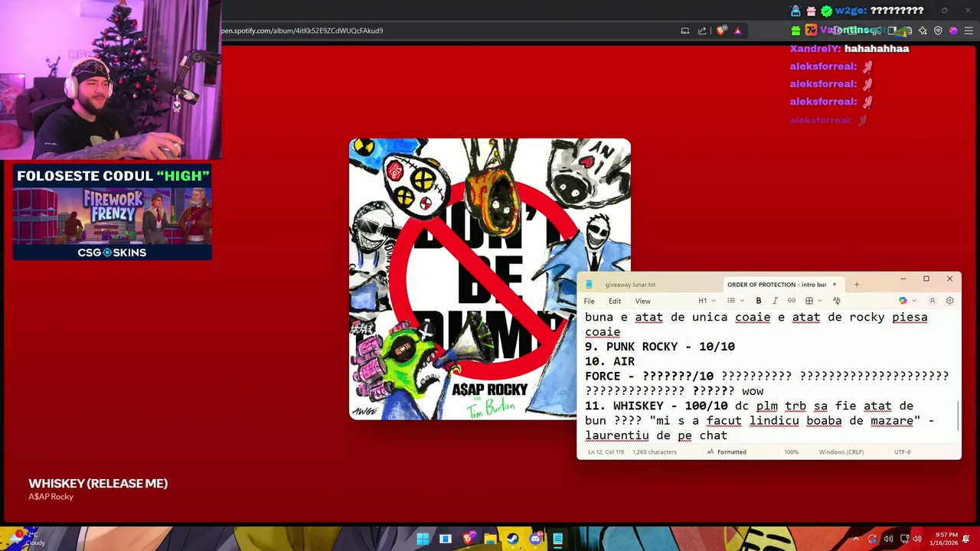Open the UTF-8 encoding selector in Notepad
This screenshot has height=551, width=980.
point(902,452)
